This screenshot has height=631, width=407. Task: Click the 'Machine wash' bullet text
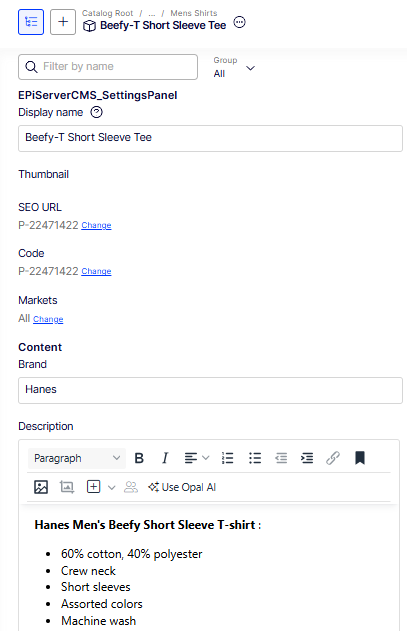click(98, 621)
